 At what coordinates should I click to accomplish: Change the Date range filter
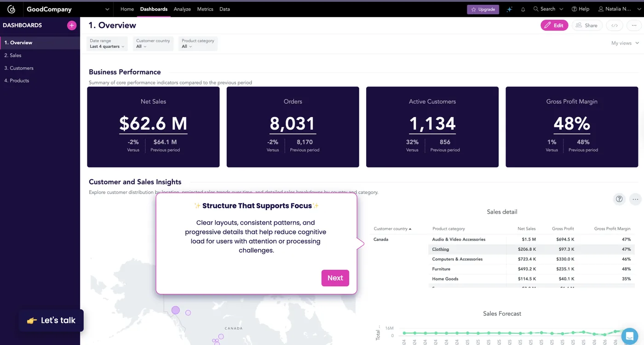pos(107,44)
